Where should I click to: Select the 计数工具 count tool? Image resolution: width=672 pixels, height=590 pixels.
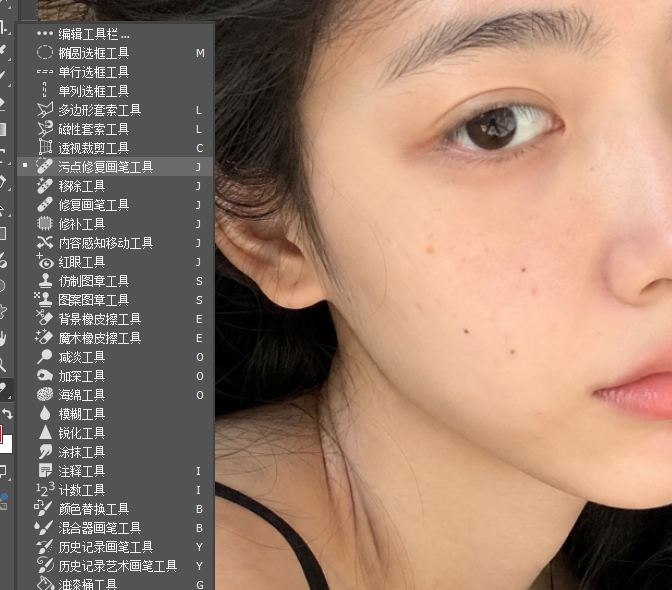115,490
